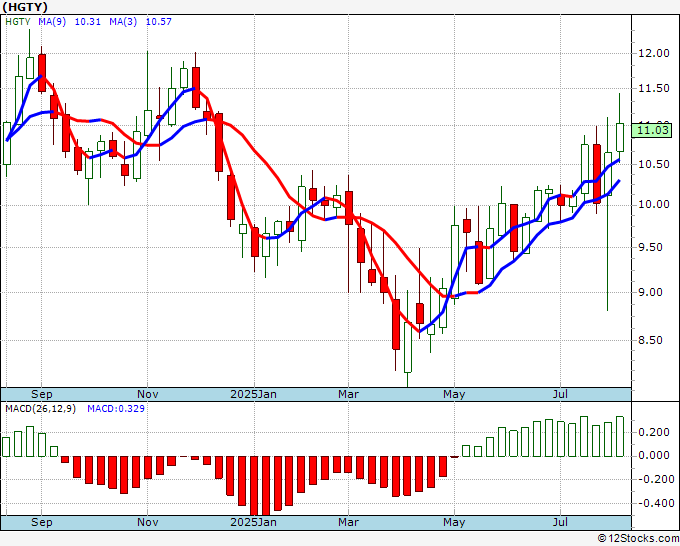Click the May label on MACD axis

click(454, 522)
